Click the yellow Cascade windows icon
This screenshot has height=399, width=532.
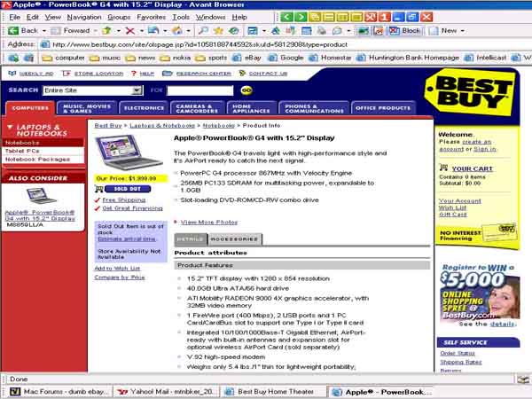(315, 17)
